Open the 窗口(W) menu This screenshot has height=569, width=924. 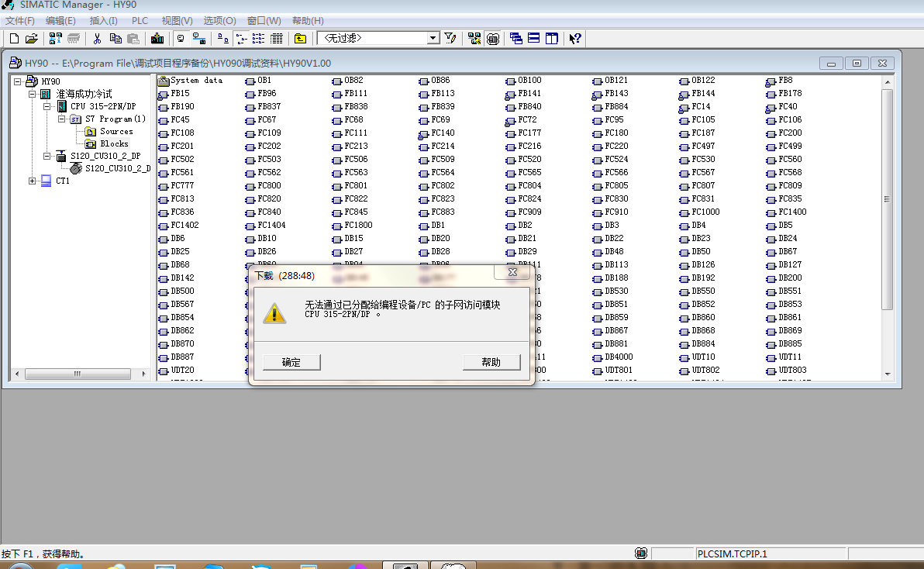click(264, 21)
